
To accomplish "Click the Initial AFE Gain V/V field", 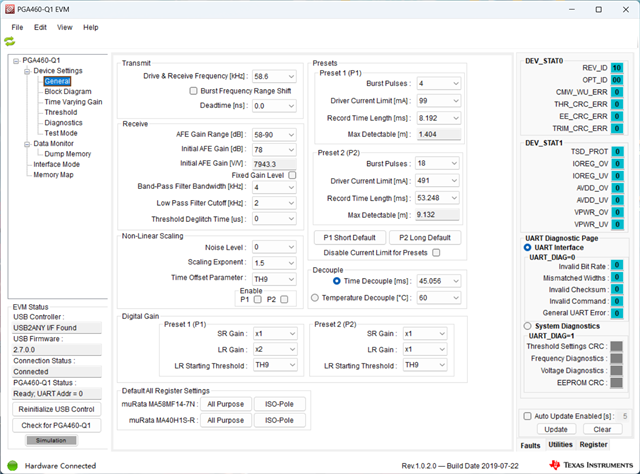I will (275, 164).
